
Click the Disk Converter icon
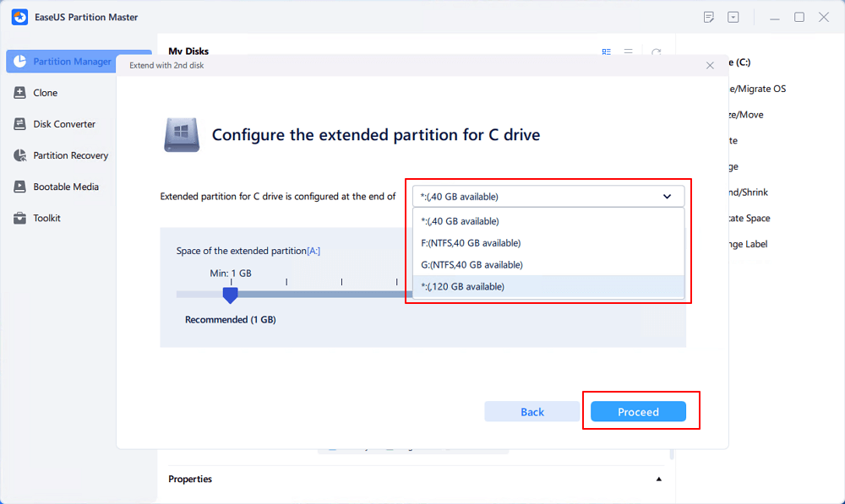click(19, 124)
